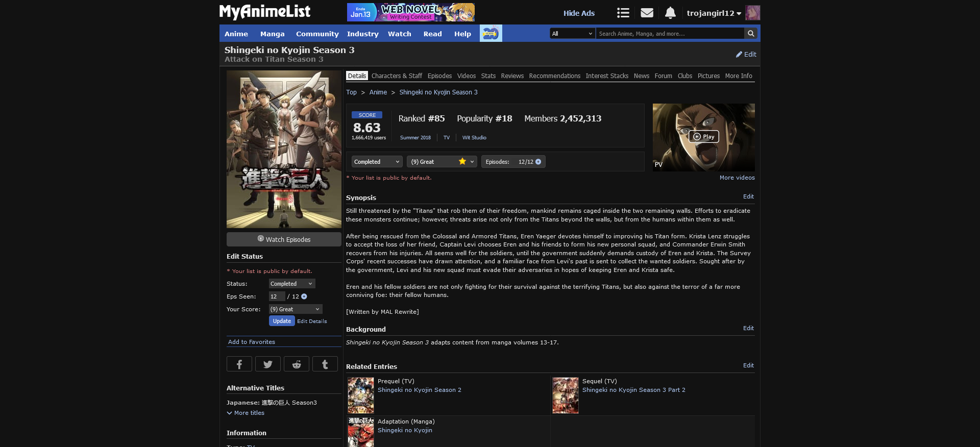Play the PV video thumbnail

[703, 137]
